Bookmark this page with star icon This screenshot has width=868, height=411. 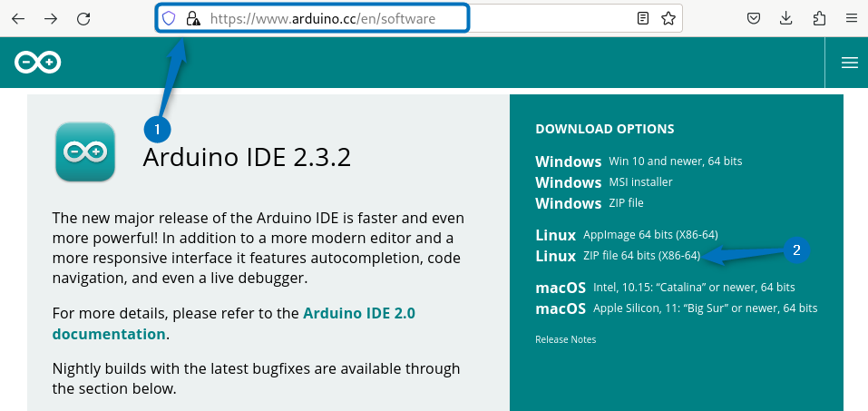click(668, 19)
